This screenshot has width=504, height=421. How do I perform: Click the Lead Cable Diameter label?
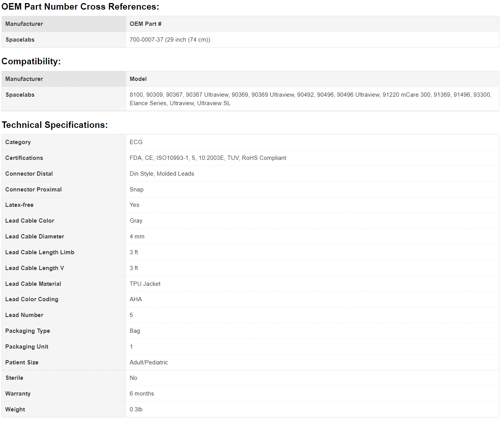(35, 236)
